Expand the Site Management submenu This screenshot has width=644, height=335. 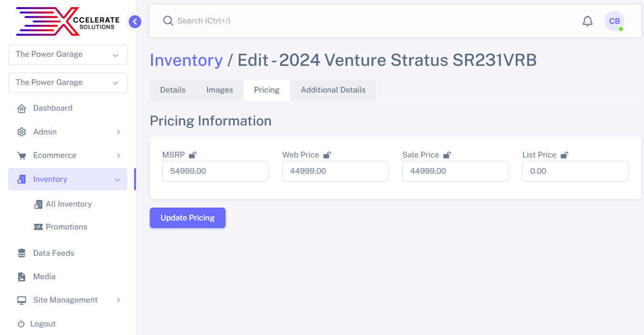pyautogui.click(x=68, y=300)
